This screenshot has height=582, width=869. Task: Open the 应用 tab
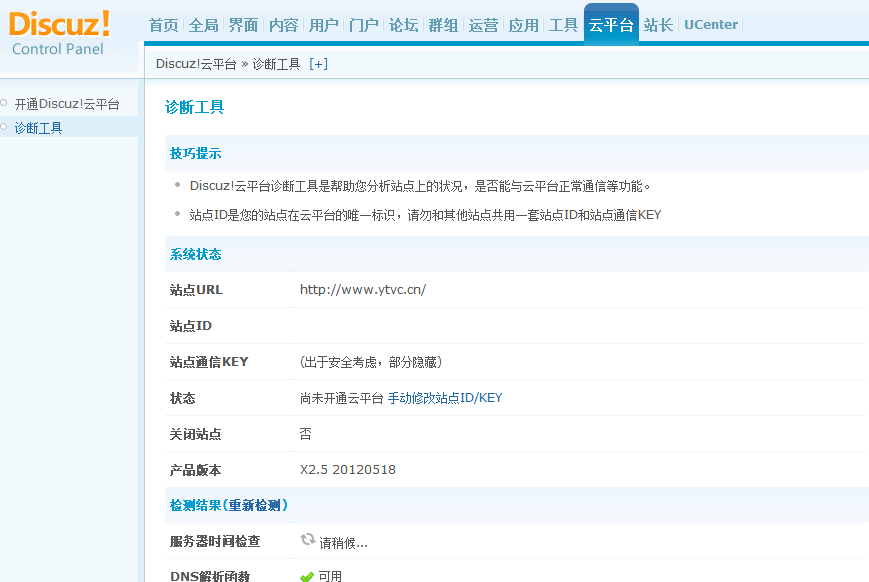(x=524, y=25)
